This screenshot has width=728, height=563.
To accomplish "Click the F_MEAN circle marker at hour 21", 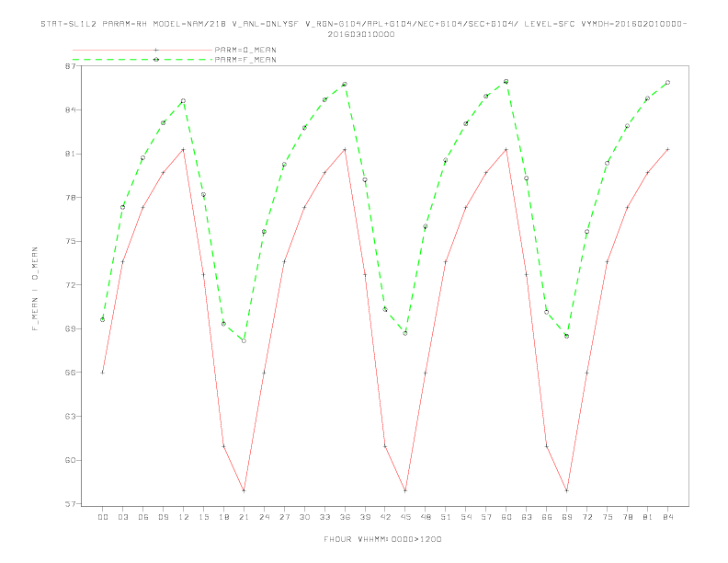I will tap(244, 341).
